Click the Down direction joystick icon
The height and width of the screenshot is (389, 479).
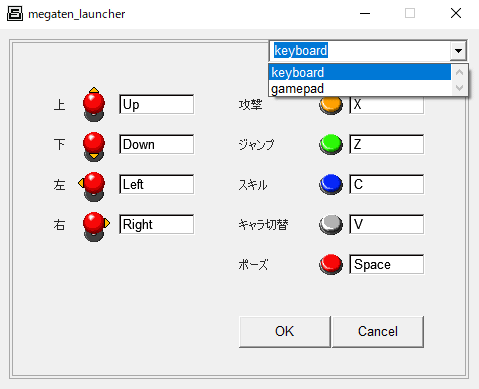[x=94, y=146]
